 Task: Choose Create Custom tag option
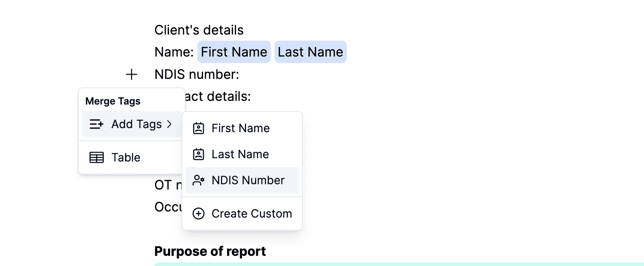tap(242, 214)
